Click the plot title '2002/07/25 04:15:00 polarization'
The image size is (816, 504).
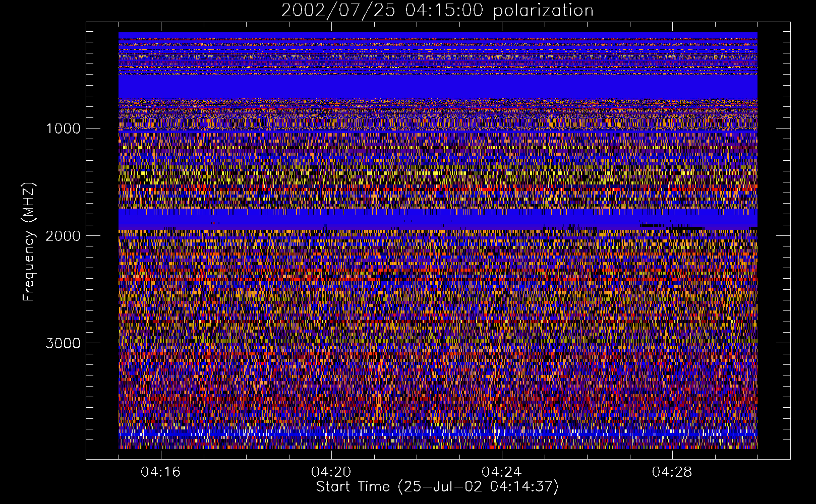(x=437, y=11)
